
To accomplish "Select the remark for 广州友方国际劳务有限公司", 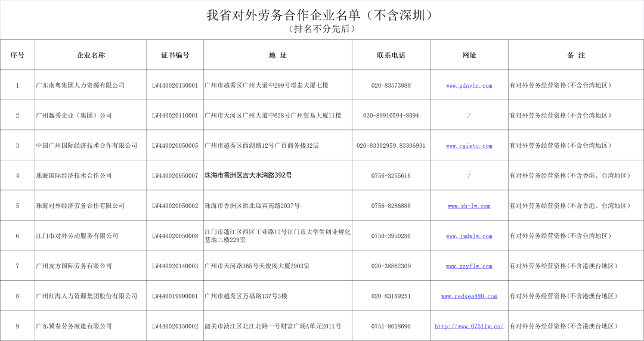I will point(576,266).
